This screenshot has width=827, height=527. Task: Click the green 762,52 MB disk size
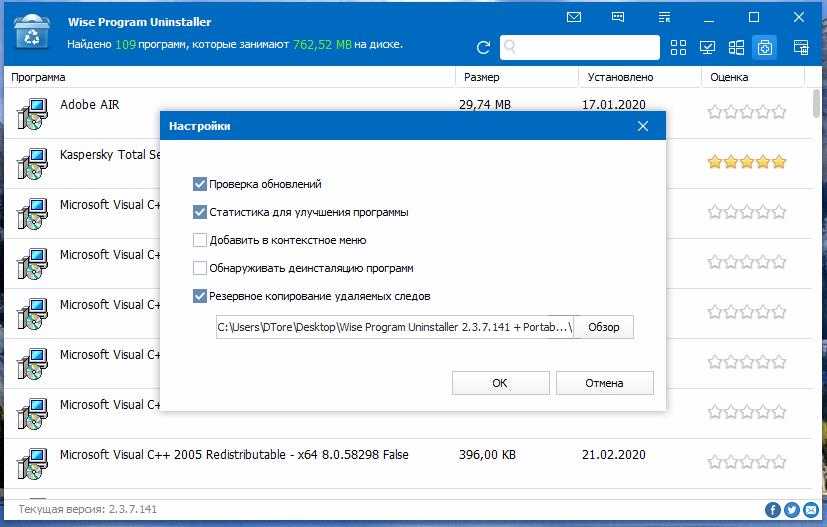tap(322, 44)
